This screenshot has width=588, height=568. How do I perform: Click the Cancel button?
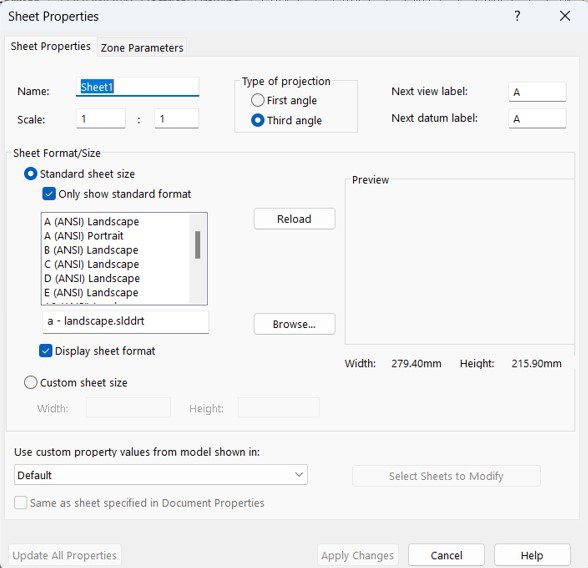[x=446, y=555]
